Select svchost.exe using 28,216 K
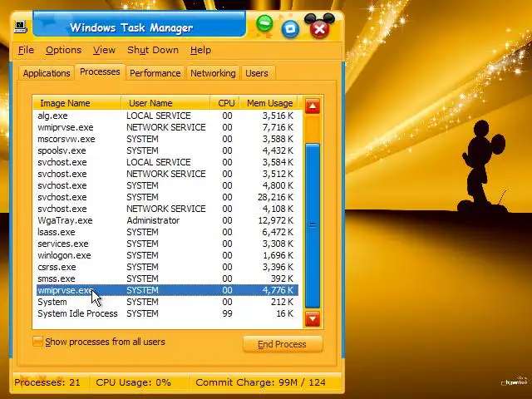Screen dimensions: 532x399 (167, 197)
